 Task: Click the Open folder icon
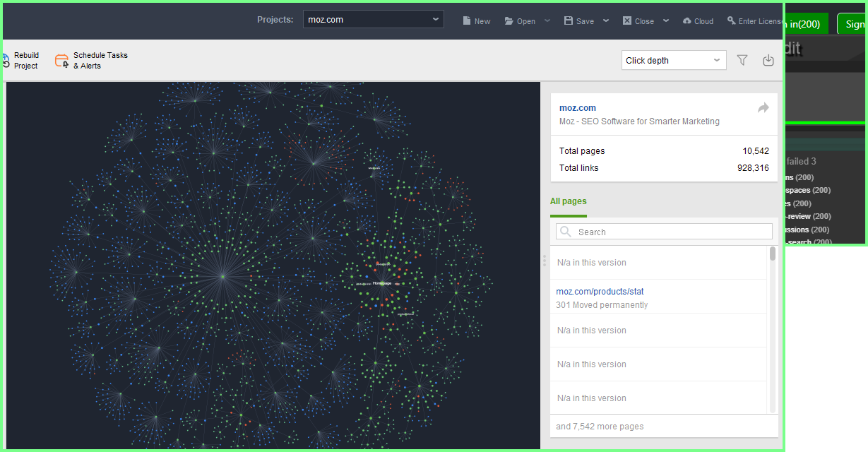(x=509, y=21)
